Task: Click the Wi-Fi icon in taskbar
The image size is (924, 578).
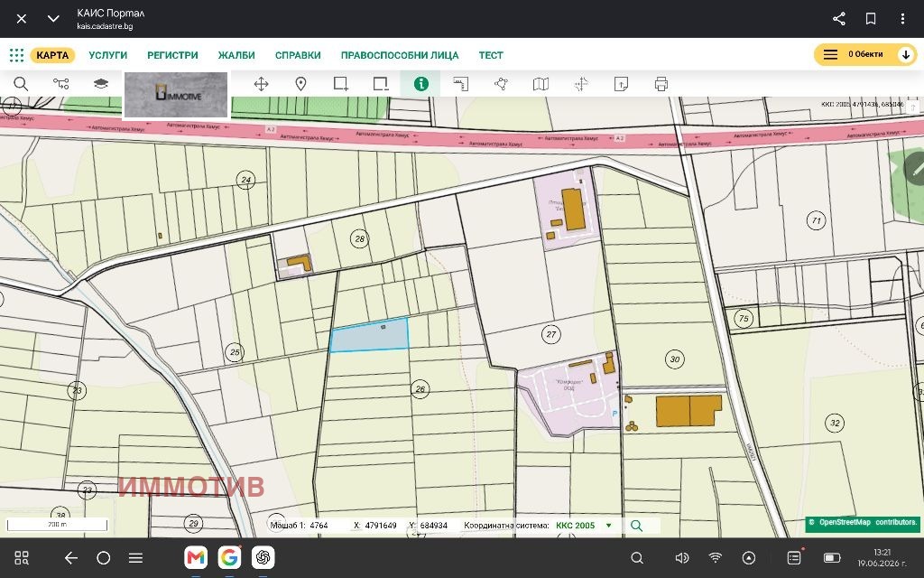Action: tap(716, 558)
